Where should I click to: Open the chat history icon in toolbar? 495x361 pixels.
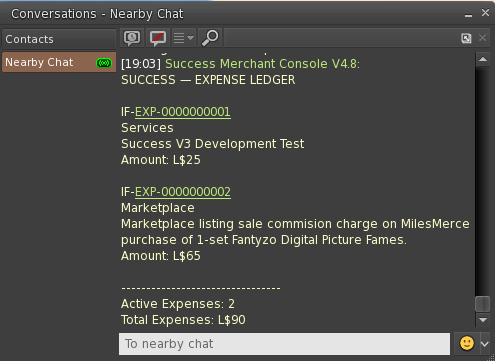coord(132,38)
